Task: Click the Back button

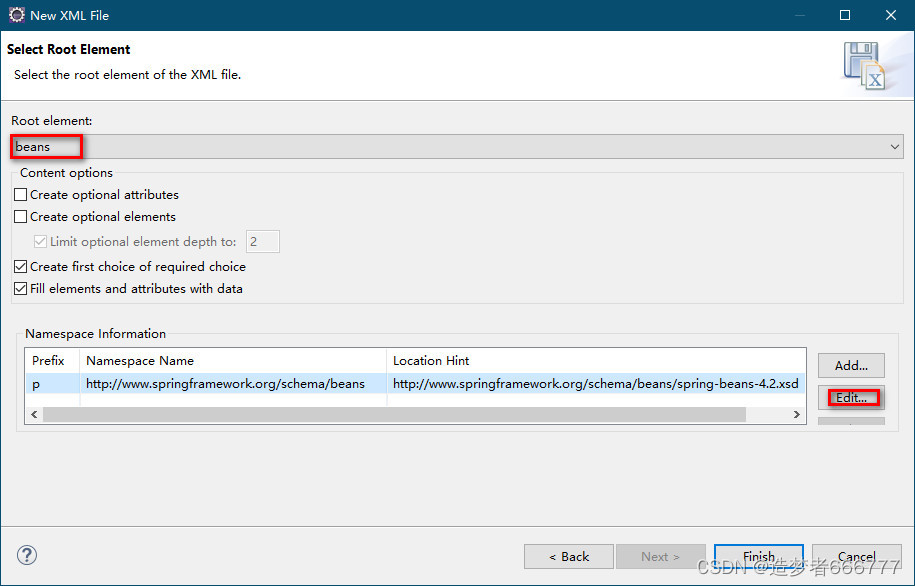Action: click(568, 556)
